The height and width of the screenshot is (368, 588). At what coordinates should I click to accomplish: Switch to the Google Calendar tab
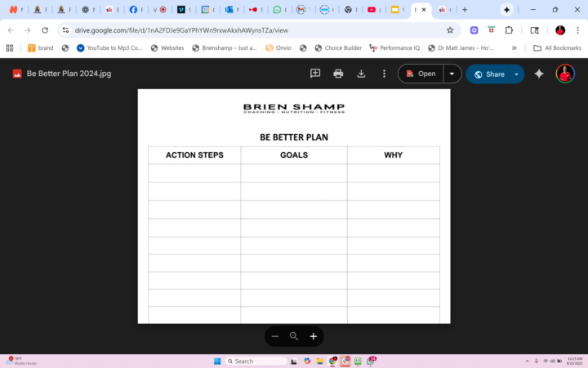207,10
